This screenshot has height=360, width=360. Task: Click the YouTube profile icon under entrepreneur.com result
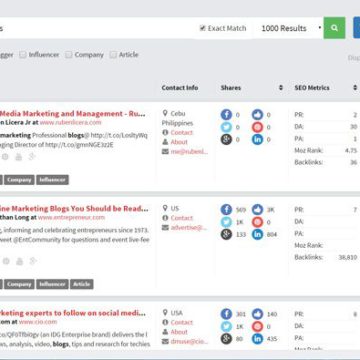pos(19,261)
